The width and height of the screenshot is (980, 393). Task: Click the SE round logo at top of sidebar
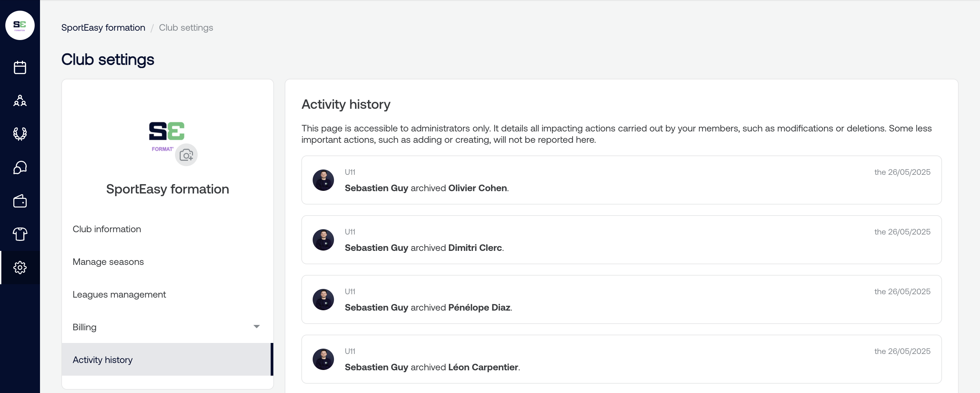pos(20,25)
